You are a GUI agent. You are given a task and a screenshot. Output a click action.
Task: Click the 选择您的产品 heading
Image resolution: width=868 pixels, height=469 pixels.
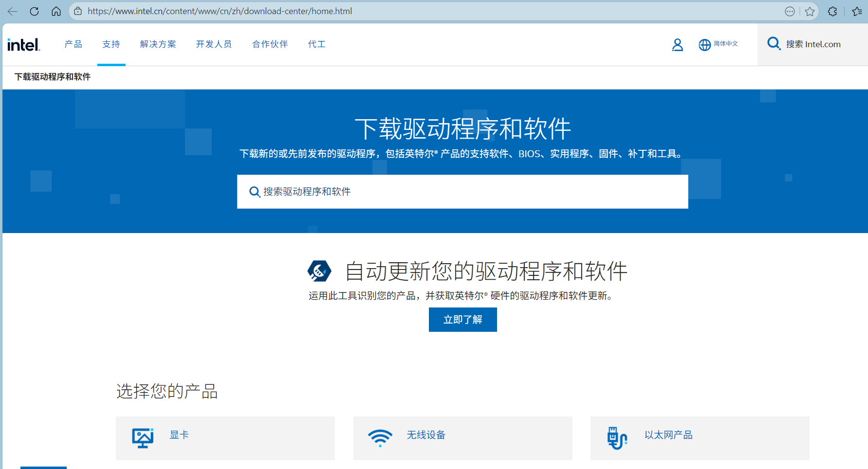[x=167, y=391]
